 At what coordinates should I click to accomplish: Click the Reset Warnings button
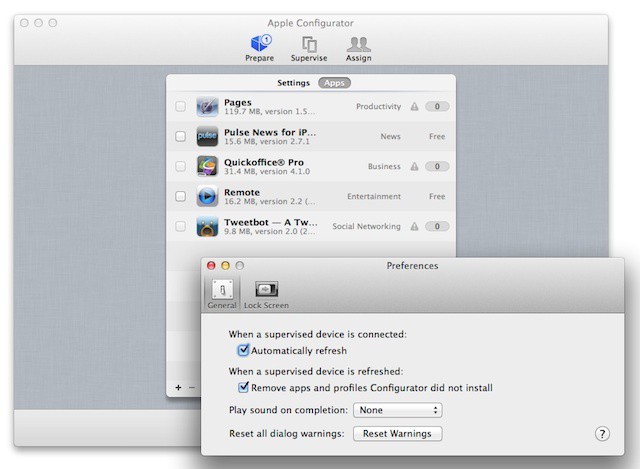pyautogui.click(x=397, y=433)
